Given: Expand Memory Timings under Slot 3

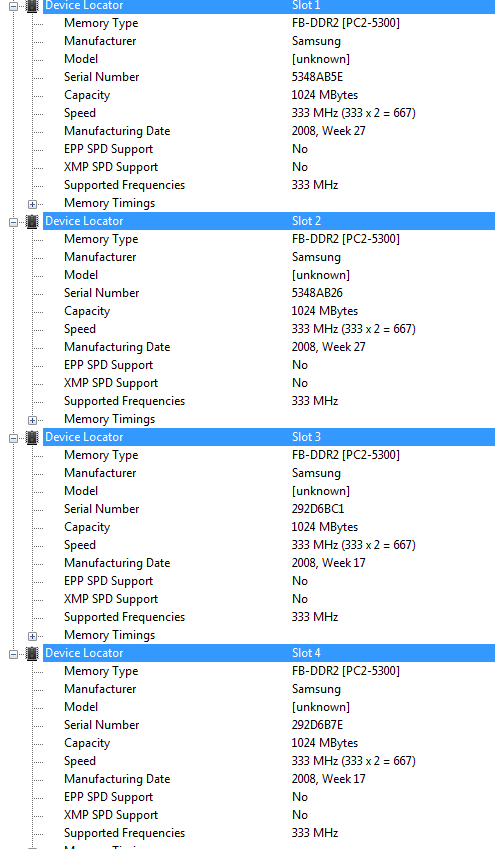Looking at the screenshot, I should (x=32, y=636).
